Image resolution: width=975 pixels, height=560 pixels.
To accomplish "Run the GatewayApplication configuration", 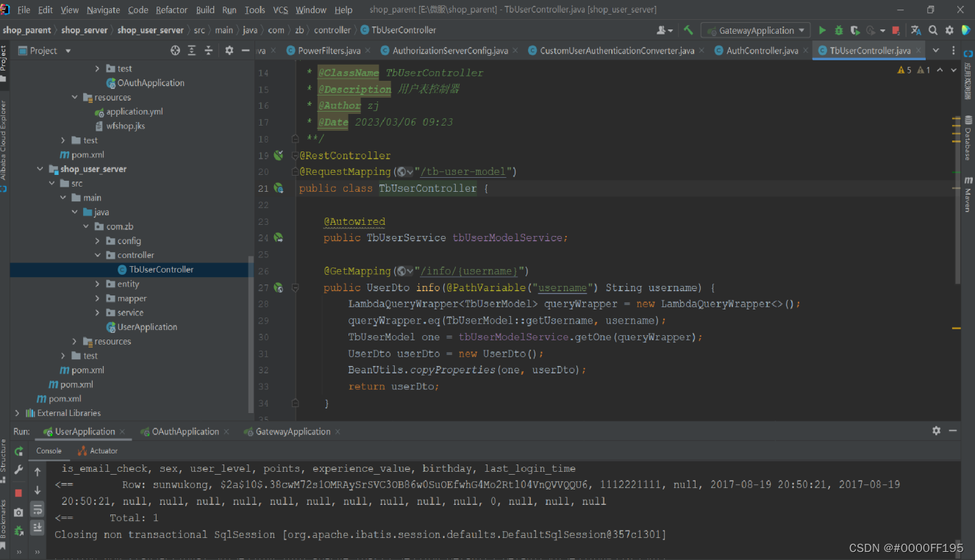I will pos(822,30).
